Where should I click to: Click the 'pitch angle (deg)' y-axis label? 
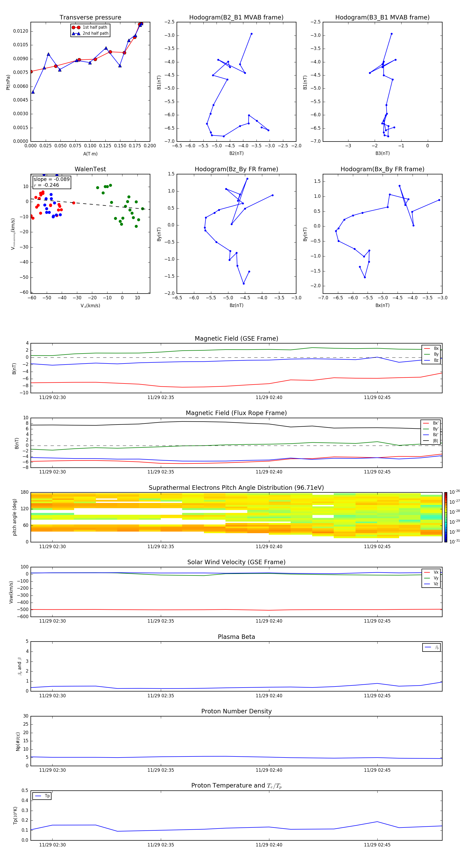[14, 517]
